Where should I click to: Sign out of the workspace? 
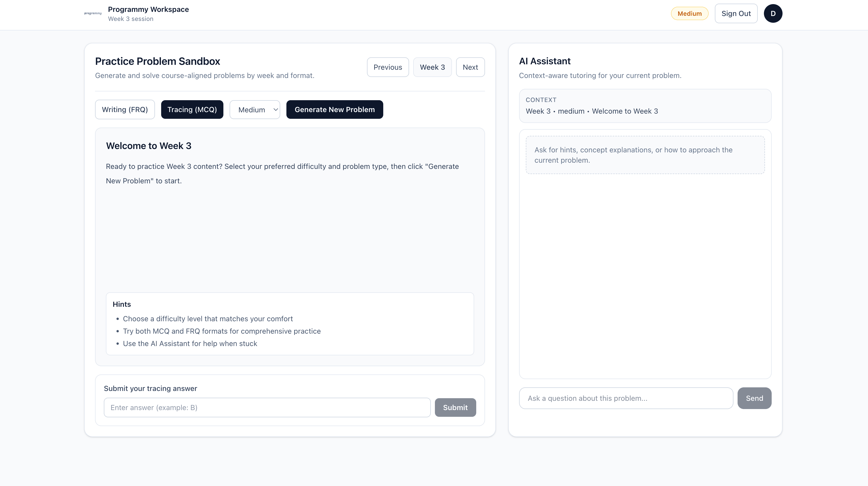736,13
